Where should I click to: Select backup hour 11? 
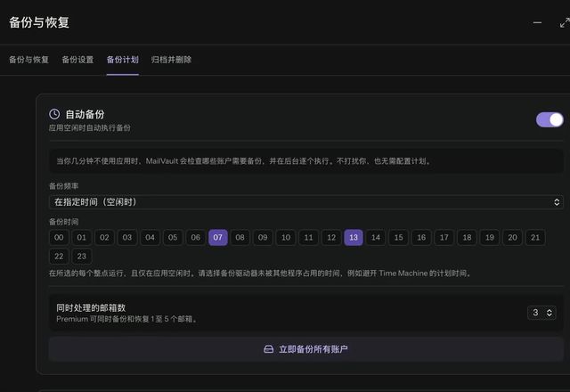308,238
